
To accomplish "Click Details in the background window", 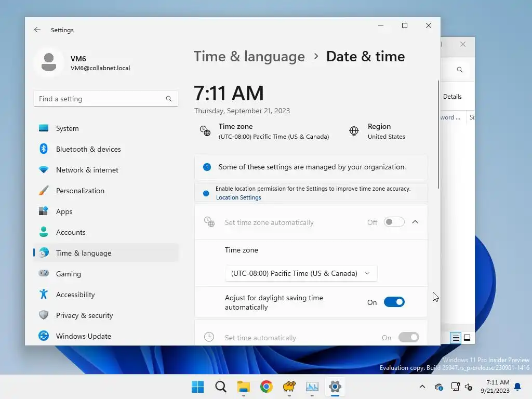I will click(x=453, y=96).
